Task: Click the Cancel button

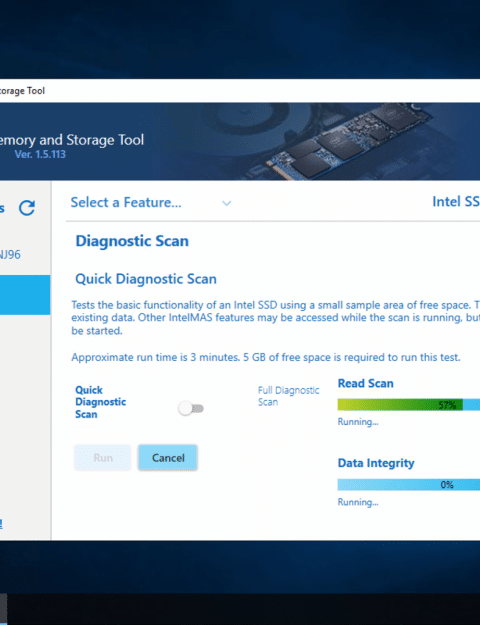Action: tap(168, 457)
